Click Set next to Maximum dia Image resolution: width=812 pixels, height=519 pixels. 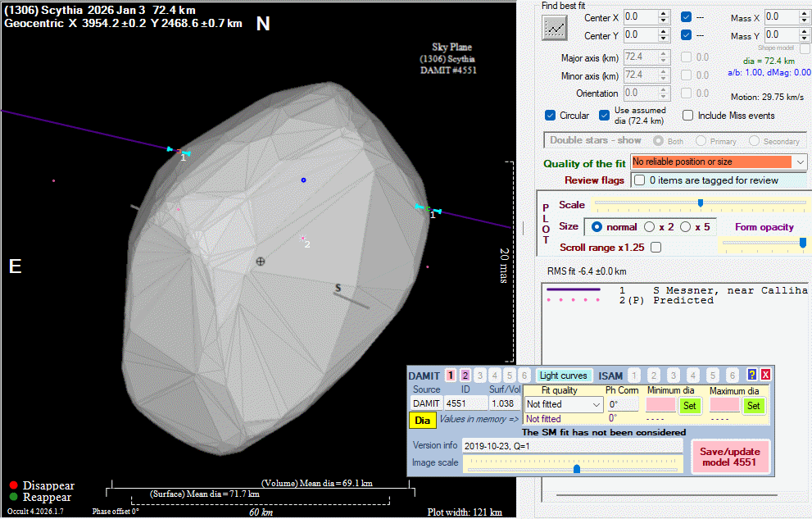(753, 405)
